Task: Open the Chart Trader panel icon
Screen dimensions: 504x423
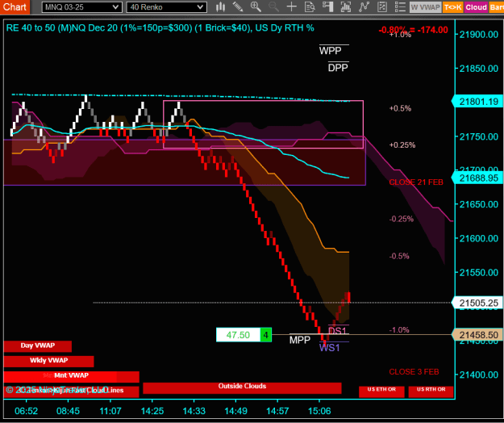Action: tap(327, 6)
